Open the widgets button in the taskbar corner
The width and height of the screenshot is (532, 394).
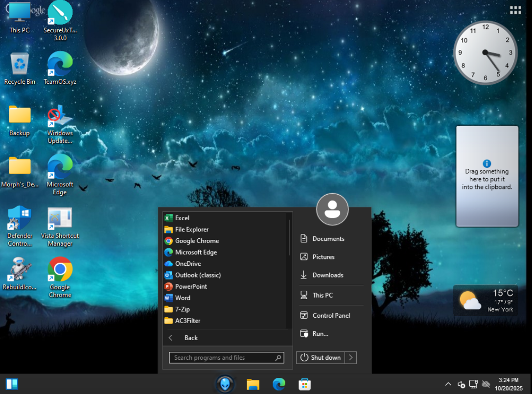tap(12, 384)
